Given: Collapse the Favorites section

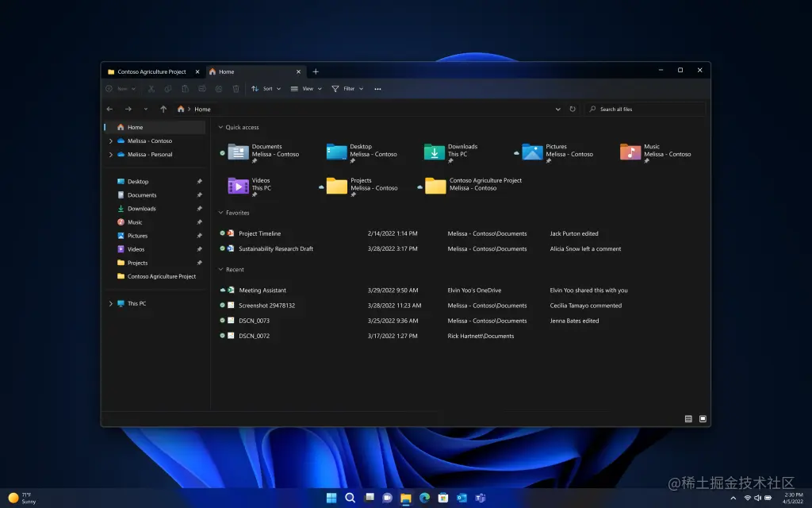Looking at the screenshot, I should pos(220,213).
